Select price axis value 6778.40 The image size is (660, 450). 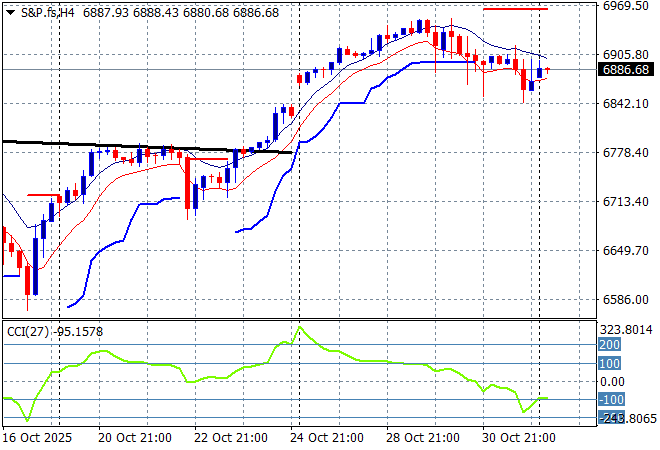click(625, 152)
